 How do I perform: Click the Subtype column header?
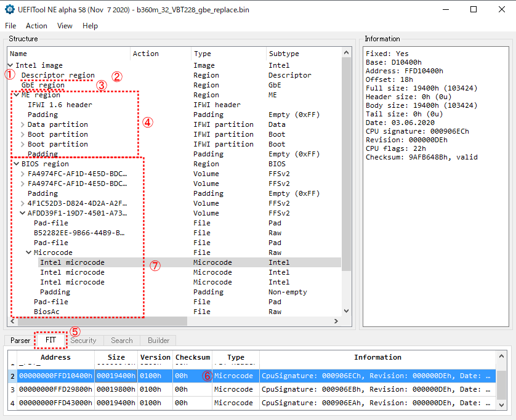click(x=283, y=54)
